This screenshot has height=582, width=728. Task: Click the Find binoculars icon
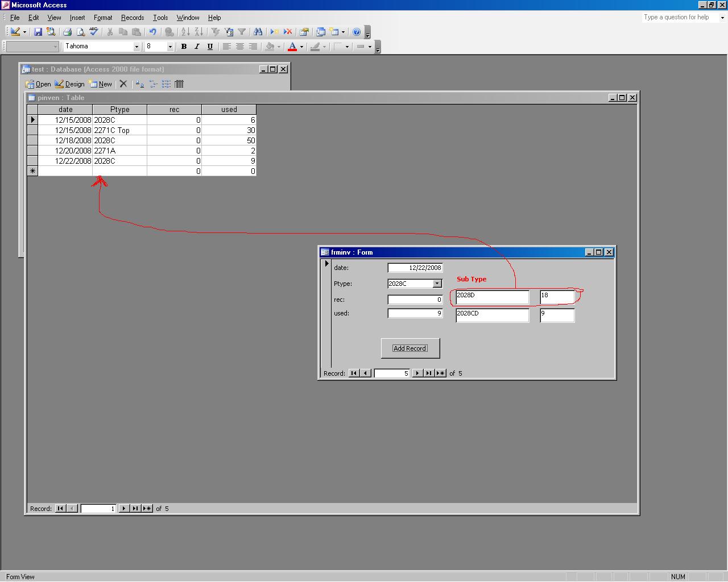[258, 32]
